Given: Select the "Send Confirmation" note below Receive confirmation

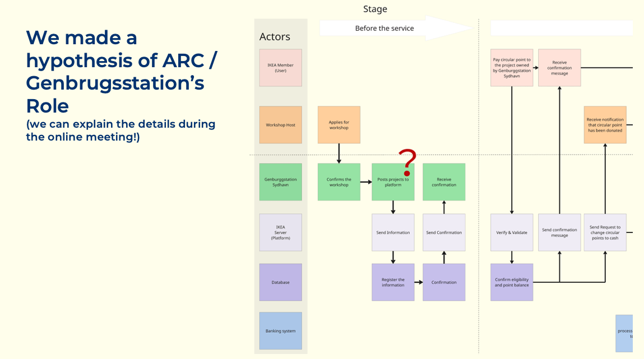Looking at the screenshot, I should (444, 232).
